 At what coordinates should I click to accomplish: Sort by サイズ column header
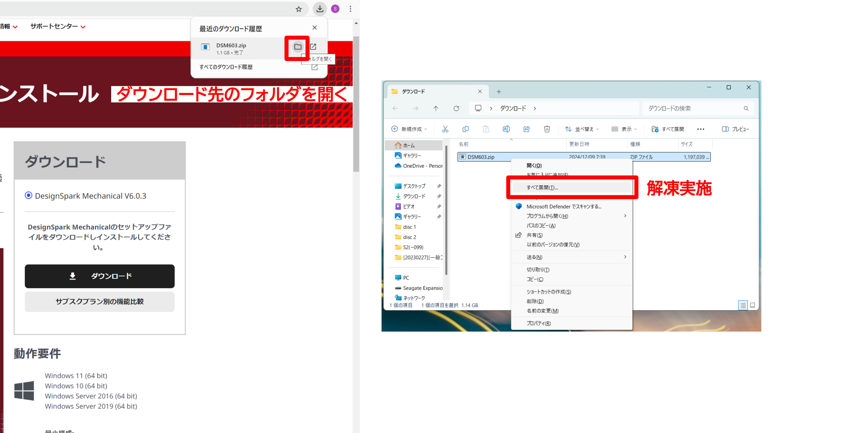coord(687,144)
